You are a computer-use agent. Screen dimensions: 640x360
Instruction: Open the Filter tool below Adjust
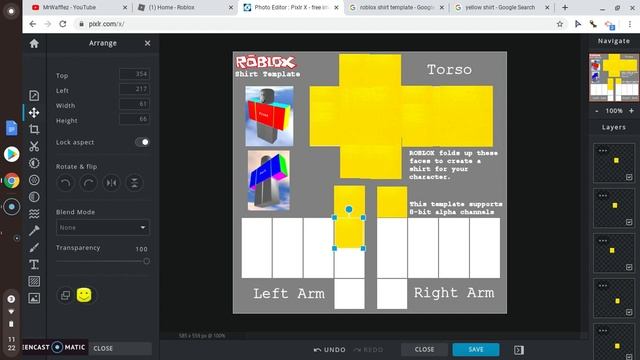[x=34, y=180]
